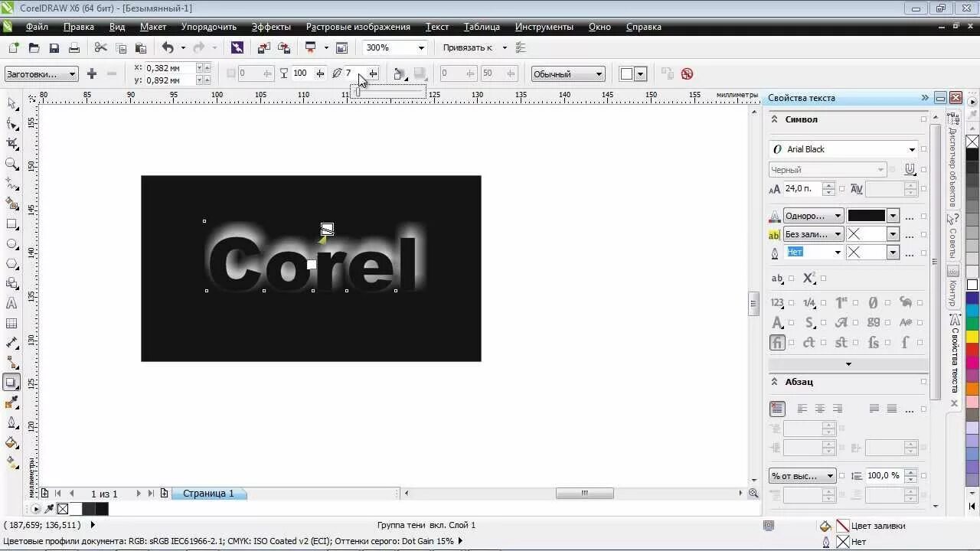Toggle the superscript position button
This screenshot has width=980, height=551.
click(809, 279)
